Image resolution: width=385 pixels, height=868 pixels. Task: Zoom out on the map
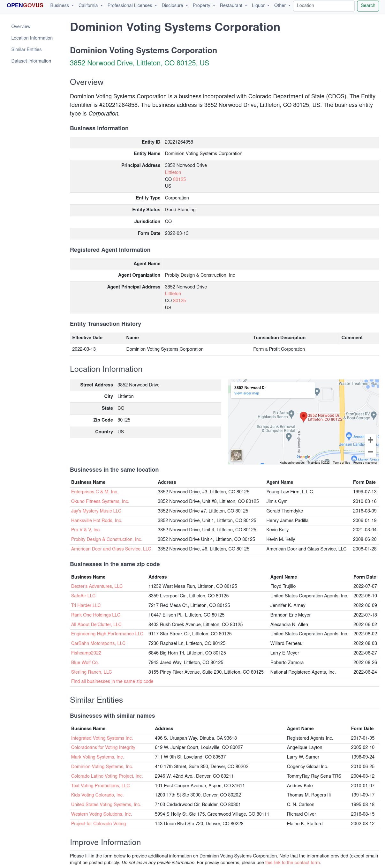370,452
